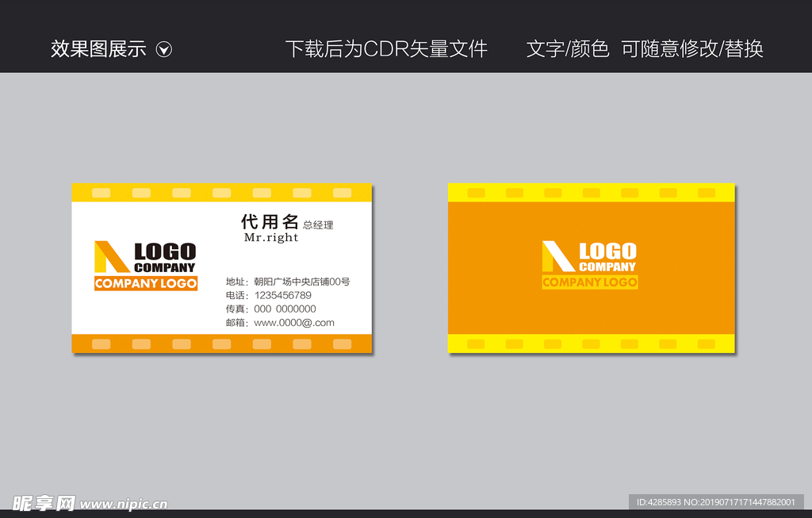
Task: Click the LOGO COMPANY wordmark on back card
Action: [607, 254]
